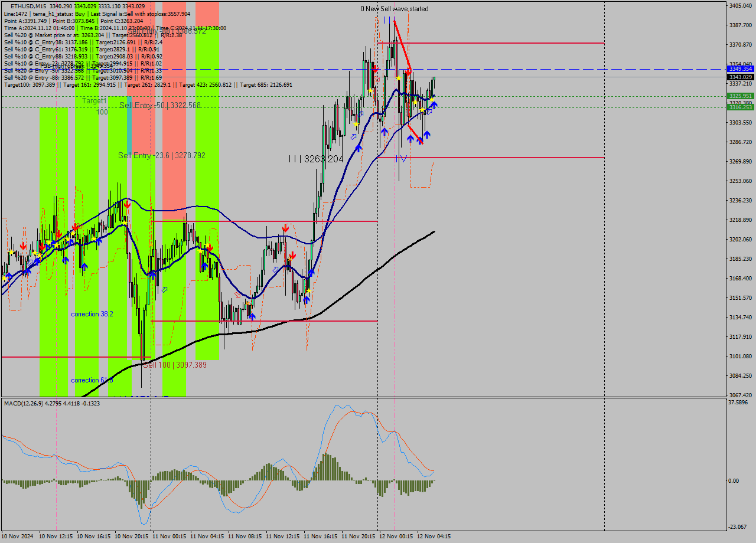Click the 'Target1' label on green band

point(94,101)
